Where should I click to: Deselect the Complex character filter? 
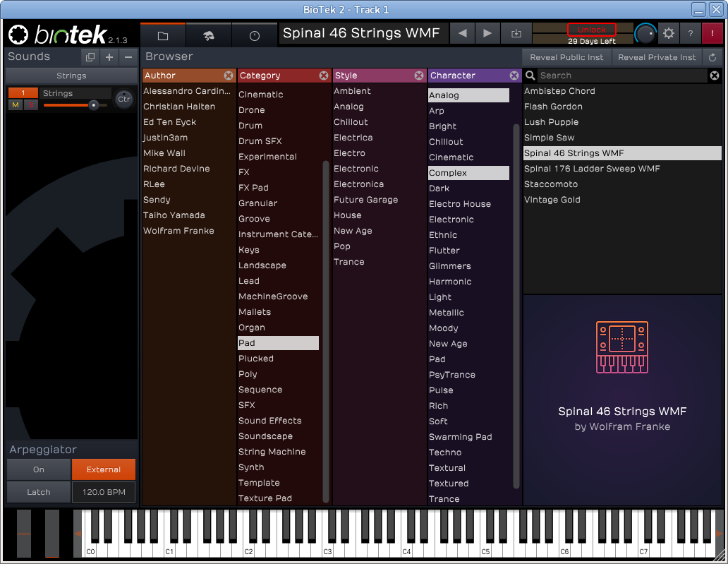pyautogui.click(x=468, y=173)
